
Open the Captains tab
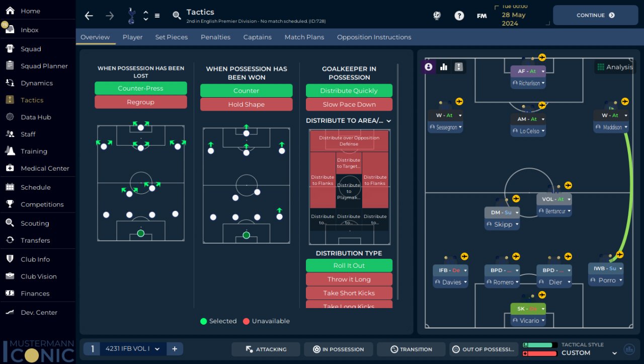pyautogui.click(x=258, y=37)
